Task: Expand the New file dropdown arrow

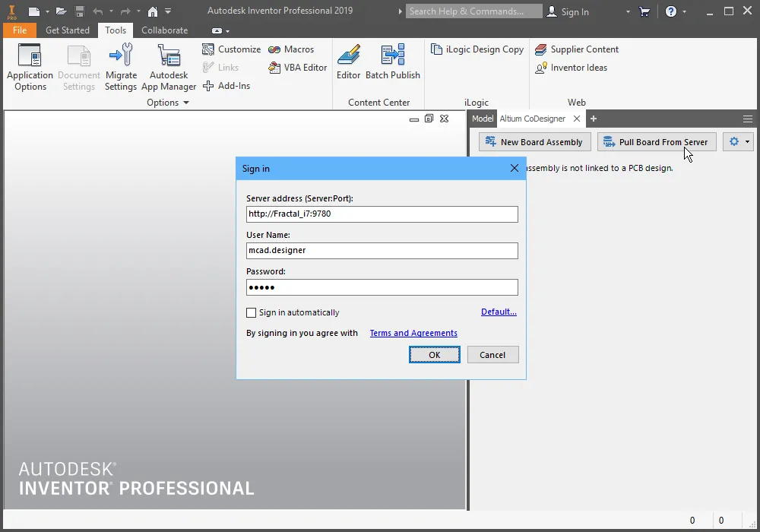Action: (47, 11)
